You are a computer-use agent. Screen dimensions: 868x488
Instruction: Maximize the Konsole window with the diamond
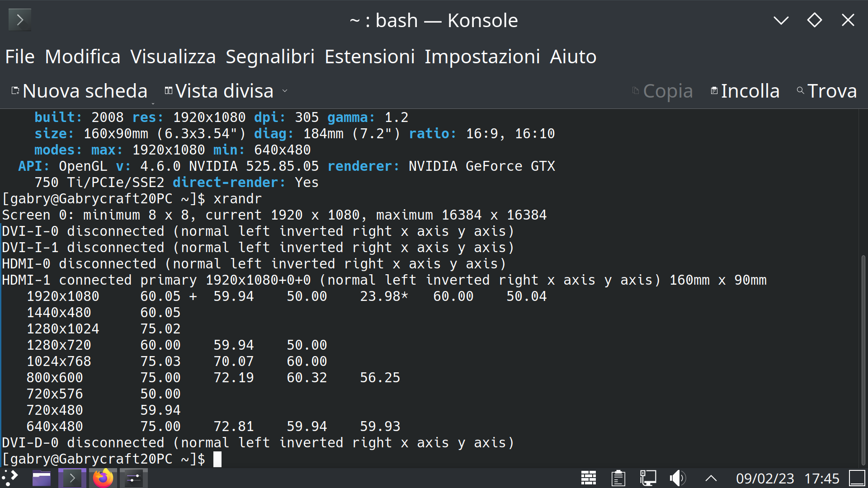[x=815, y=20]
